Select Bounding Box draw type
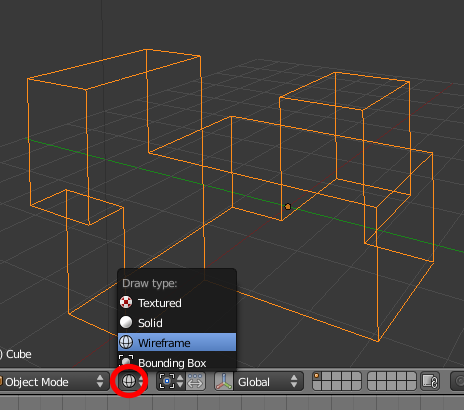Image resolution: width=464 pixels, height=410 pixels. (x=177, y=362)
